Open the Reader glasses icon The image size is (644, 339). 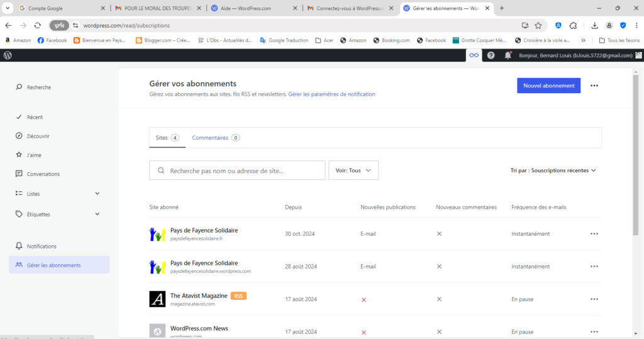[x=474, y=55]
